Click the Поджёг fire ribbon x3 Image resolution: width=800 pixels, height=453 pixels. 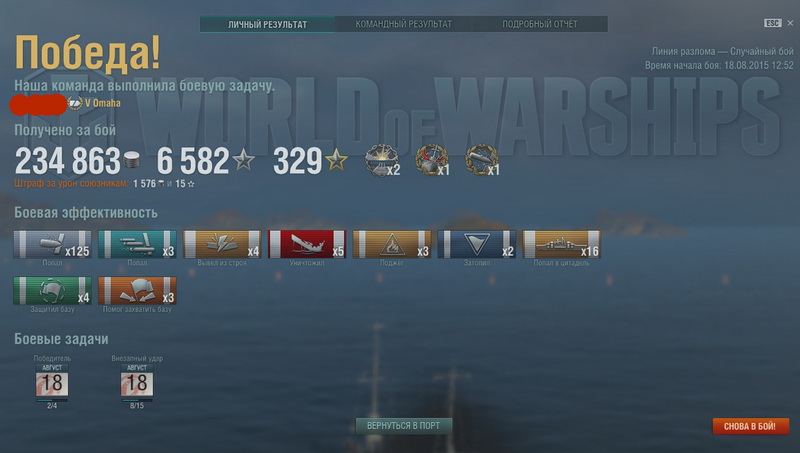pyautogui.click(x=392, y=244)
